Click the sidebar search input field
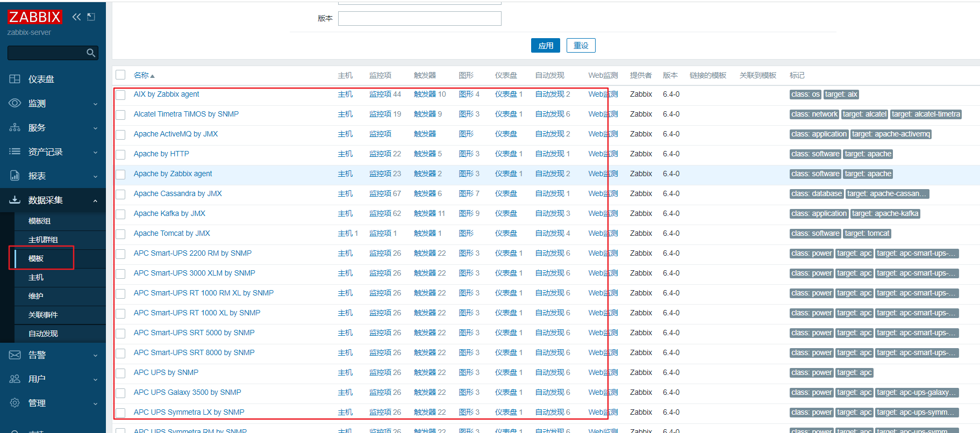The width and height of the screenshot is (980, 433). coord(47,53)
